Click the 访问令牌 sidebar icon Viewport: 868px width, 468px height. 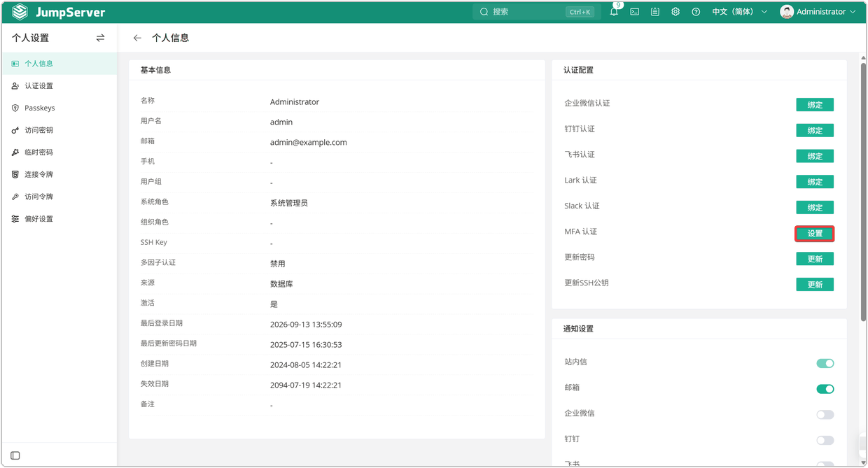(x=15, y=197)
